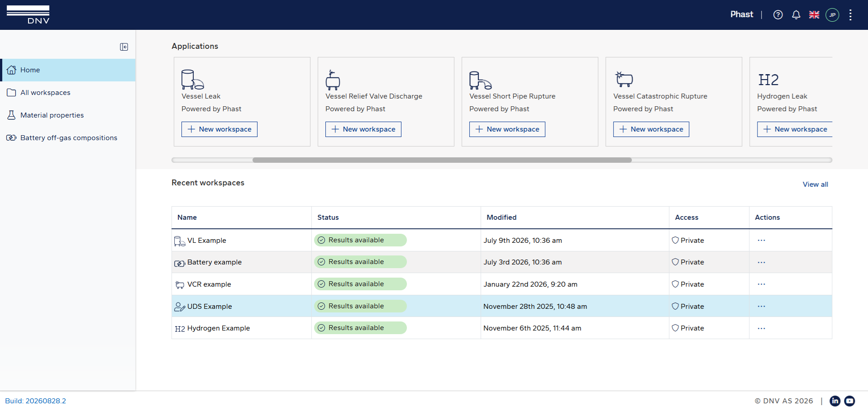The image size is (868, 411).
Task: Open Battery off-gas compositions in sidebar
Action: pos(68,138)
